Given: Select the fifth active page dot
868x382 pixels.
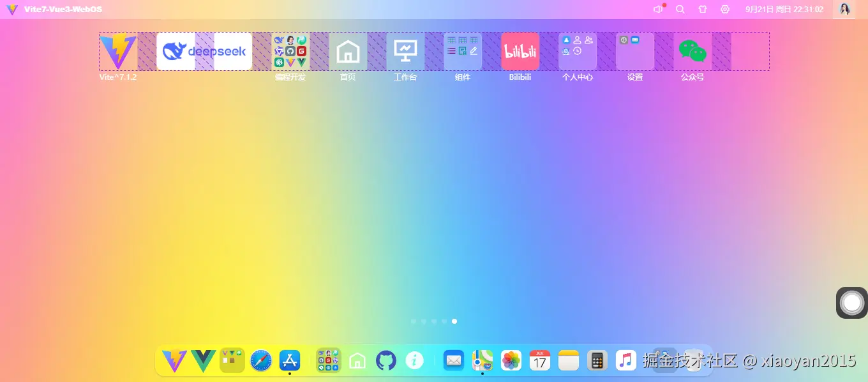Looking at the screenshot, I should (454, 321).
